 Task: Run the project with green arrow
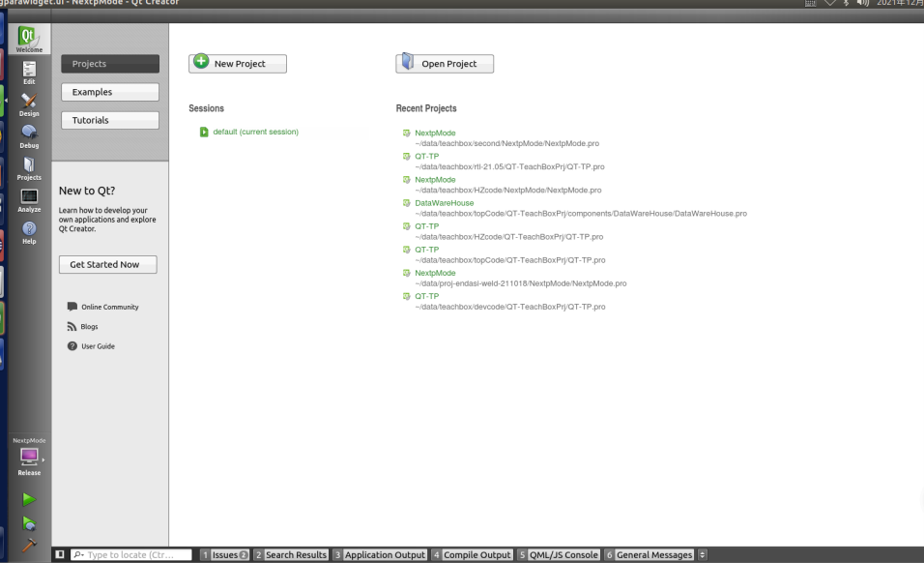(x=29, y=499)
